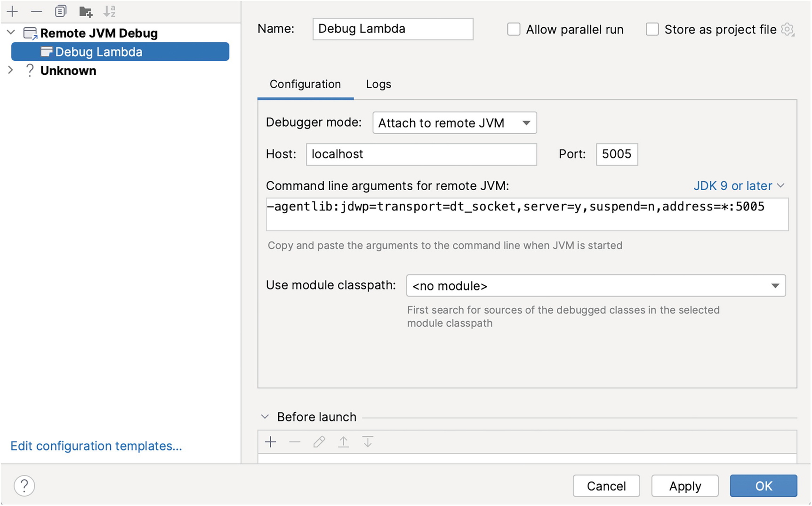This screenshot has width=812, height=506.
Task: Click the Sort Configurations alphabetically icon
Action: (110, 11)
